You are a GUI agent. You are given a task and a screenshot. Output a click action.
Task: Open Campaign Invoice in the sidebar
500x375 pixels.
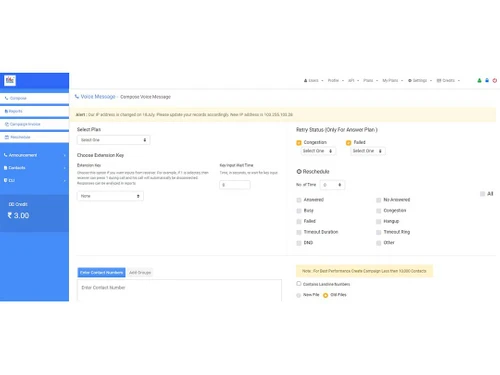34,124
